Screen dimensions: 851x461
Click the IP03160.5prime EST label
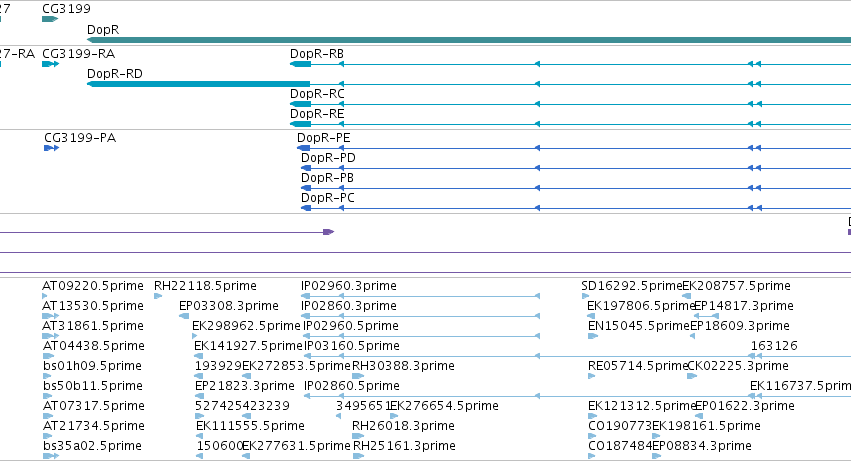352,346
